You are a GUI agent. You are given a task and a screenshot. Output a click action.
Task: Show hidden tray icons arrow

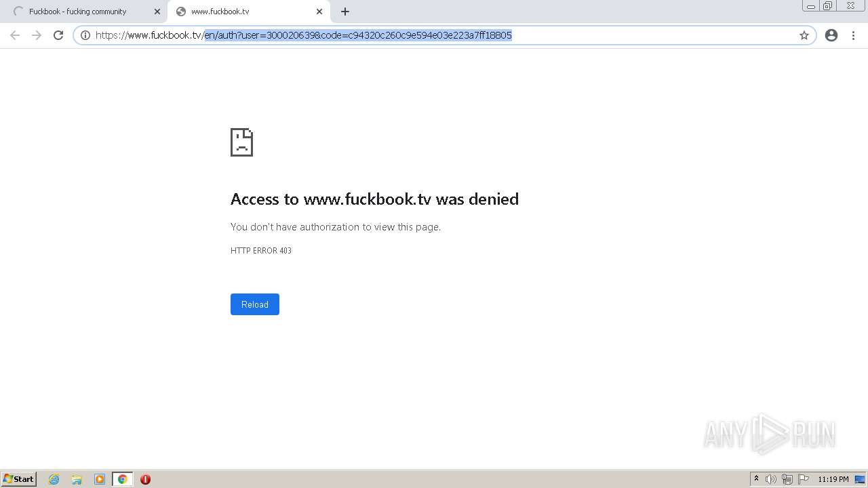click(x=756, y=479)
